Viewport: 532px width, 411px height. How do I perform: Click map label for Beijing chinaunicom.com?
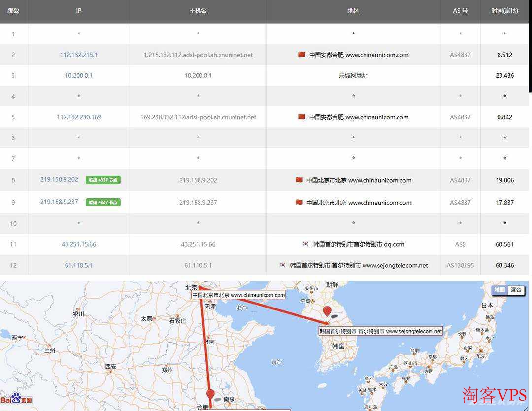tap(238, 295)
